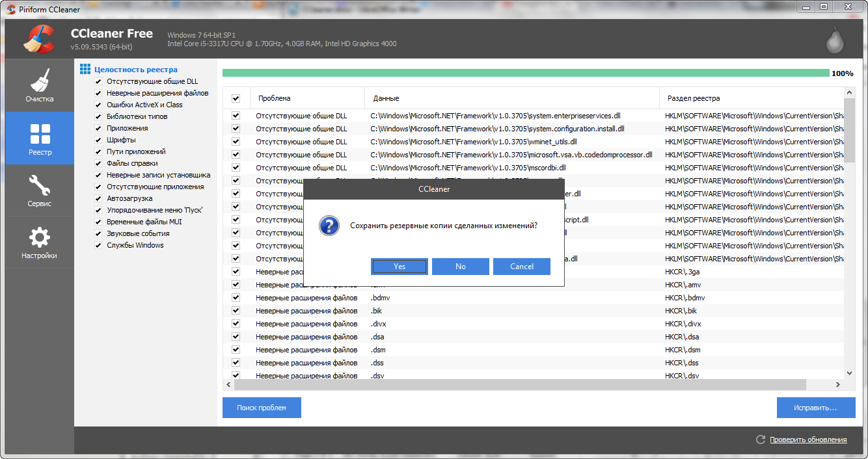Click the Временные файлы MUI label

(144, 222)
